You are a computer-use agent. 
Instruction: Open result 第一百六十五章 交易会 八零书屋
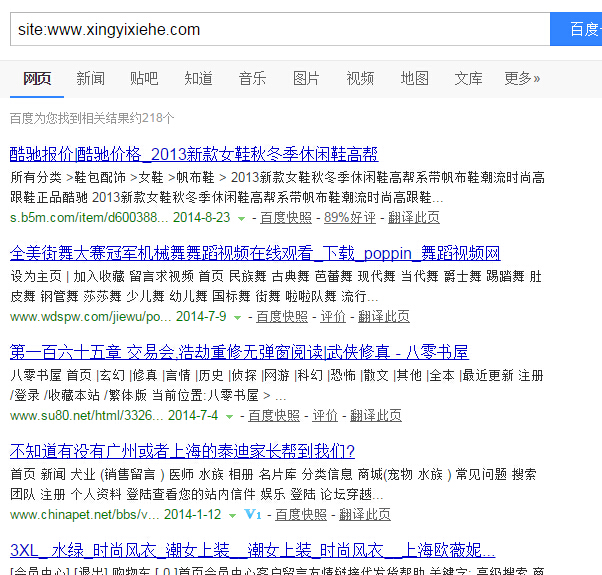tap(239, 352)
